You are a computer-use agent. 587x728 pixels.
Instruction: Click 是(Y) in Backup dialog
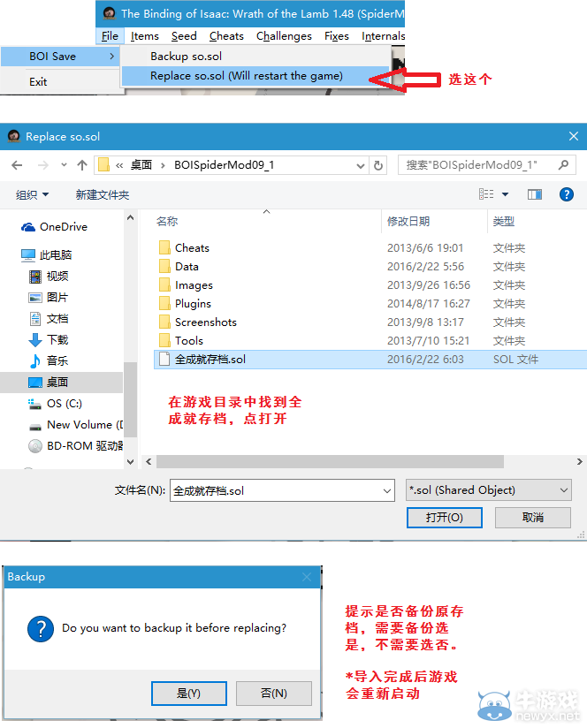pos(189,694)
